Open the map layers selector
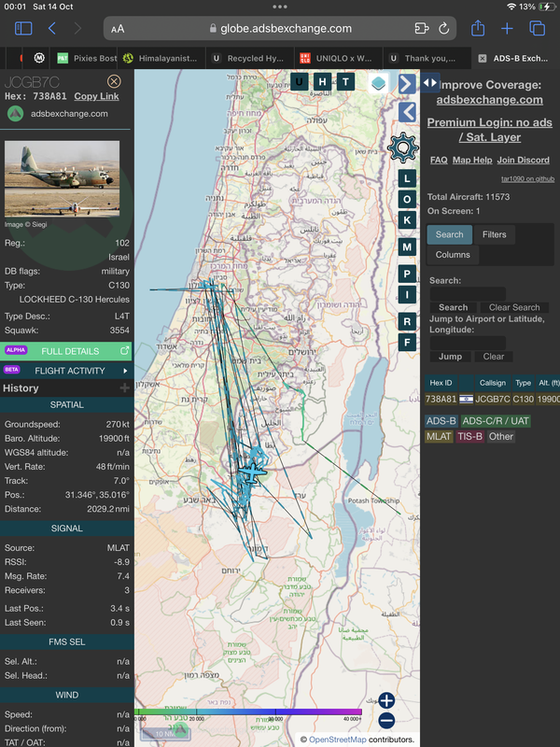Screen dimensions: 560x747 coord(379,83)
